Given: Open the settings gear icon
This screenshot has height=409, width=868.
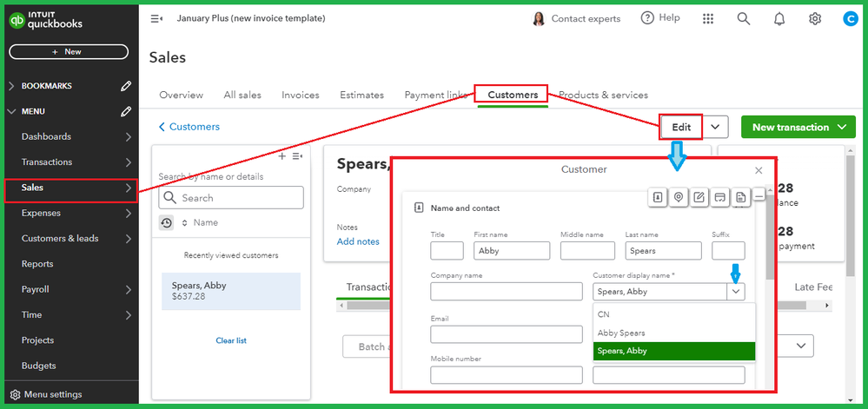Looking at the screenshot, I should (814, 19).
